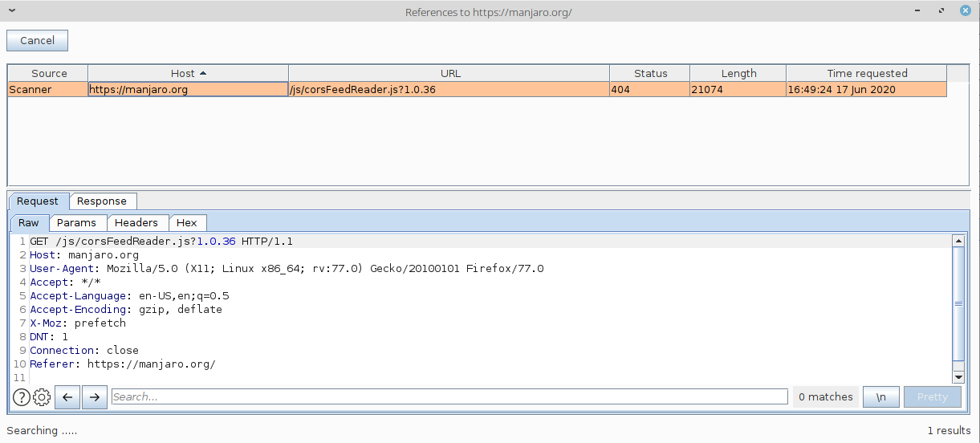Click the 0 matches label
Screen dimensions: 980x443
click(825, 396)
